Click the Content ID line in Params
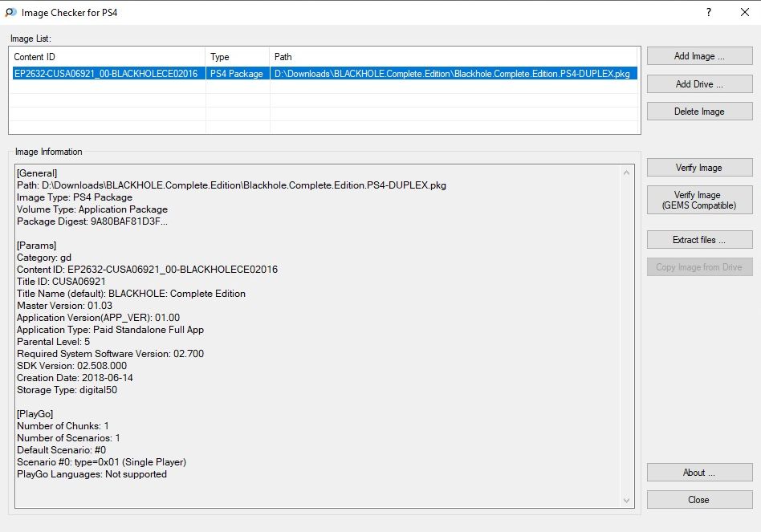 [x=147, y=269]
